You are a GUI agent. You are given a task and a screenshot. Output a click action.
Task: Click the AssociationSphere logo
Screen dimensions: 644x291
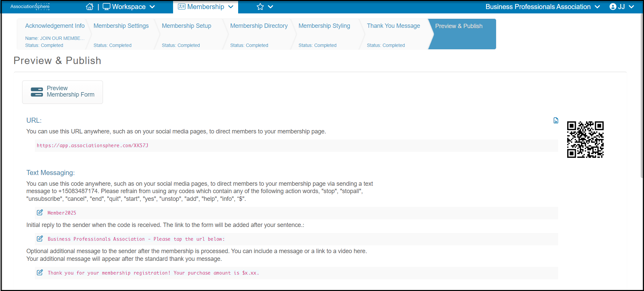pyautogui.click(x=30, y=6)
